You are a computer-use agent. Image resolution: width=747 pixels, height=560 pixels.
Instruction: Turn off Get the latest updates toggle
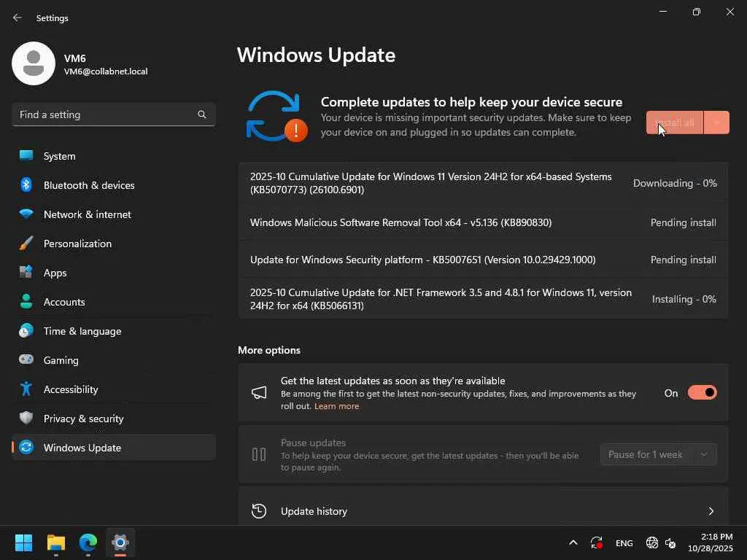pos(703,393)
